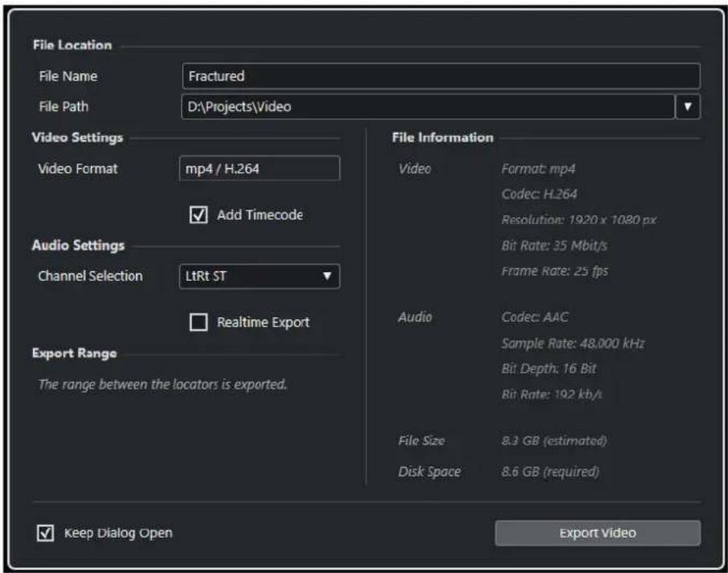Click the Channel Selection label
728x573 pixels.
[90, 276]
